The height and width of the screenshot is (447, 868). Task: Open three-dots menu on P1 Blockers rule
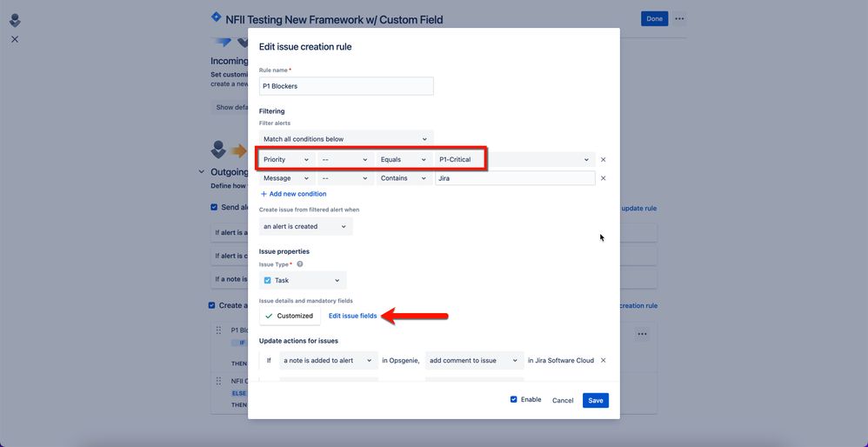(642, 334)
